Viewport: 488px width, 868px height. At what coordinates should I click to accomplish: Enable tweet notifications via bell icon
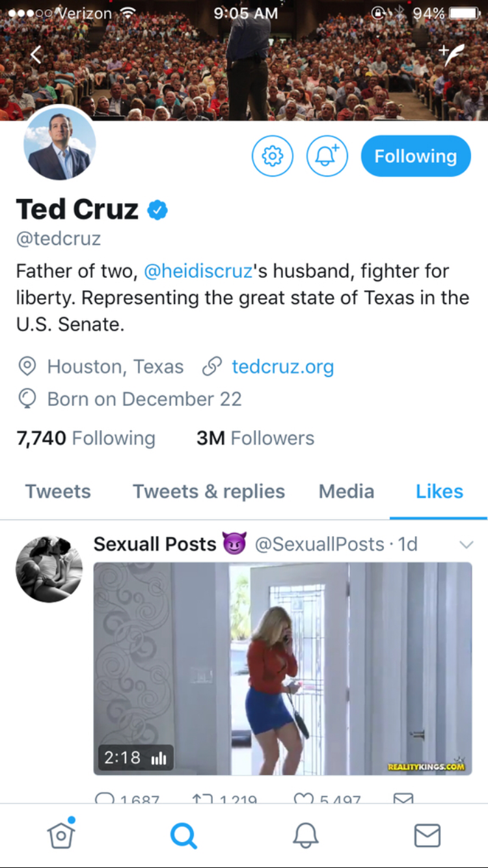[327, 156]
